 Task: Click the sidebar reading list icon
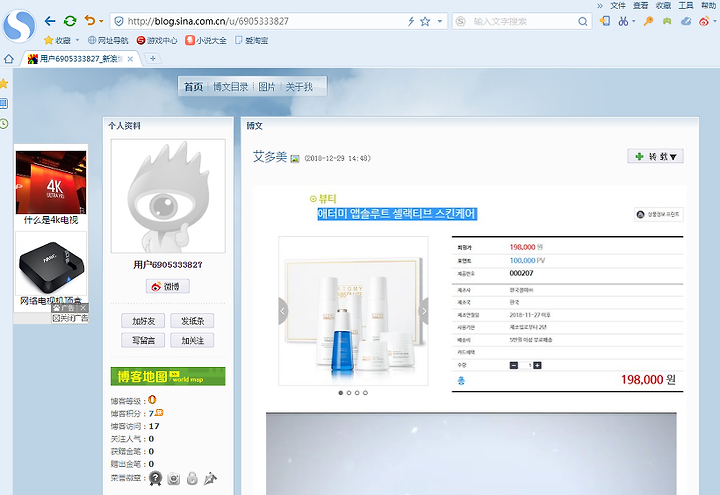pos(4,103)
